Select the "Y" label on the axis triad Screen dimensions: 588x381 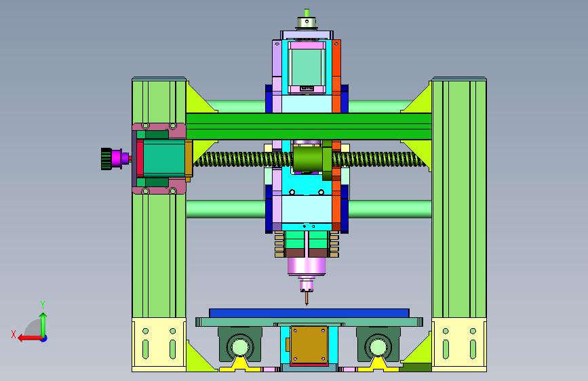pos(43,304)
